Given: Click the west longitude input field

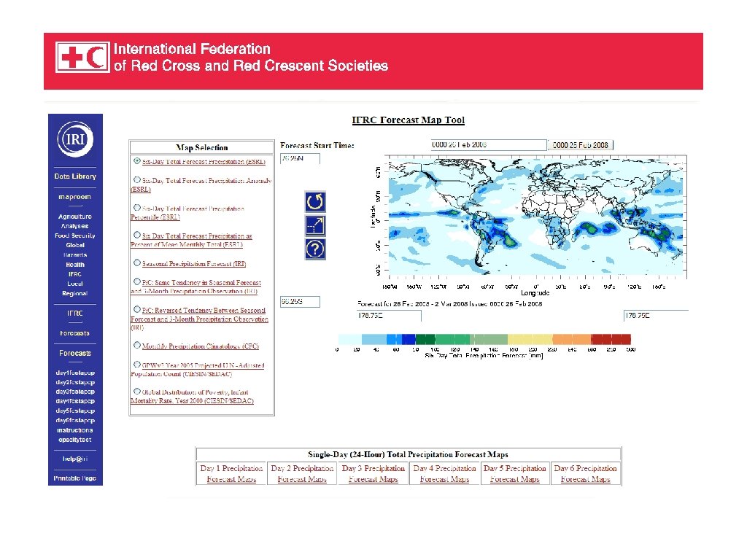Looking at the screenshot, I should pos(390,316).
